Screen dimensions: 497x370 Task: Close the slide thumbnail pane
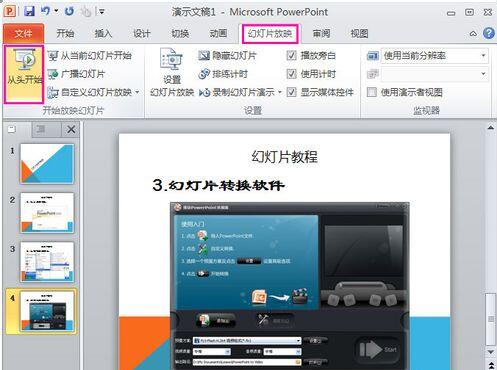(71, 129)
